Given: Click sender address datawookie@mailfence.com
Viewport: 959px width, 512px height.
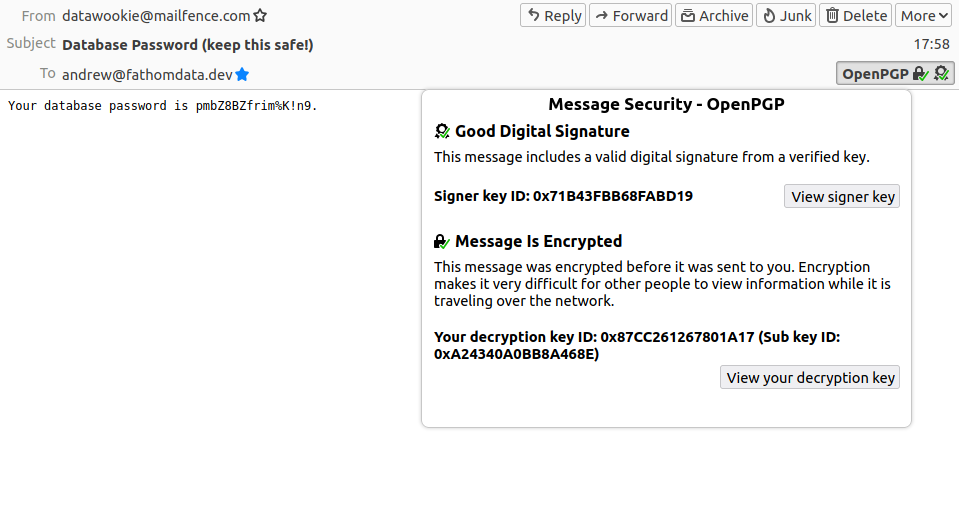Looking at the screenshot, I should pos(155,15).
